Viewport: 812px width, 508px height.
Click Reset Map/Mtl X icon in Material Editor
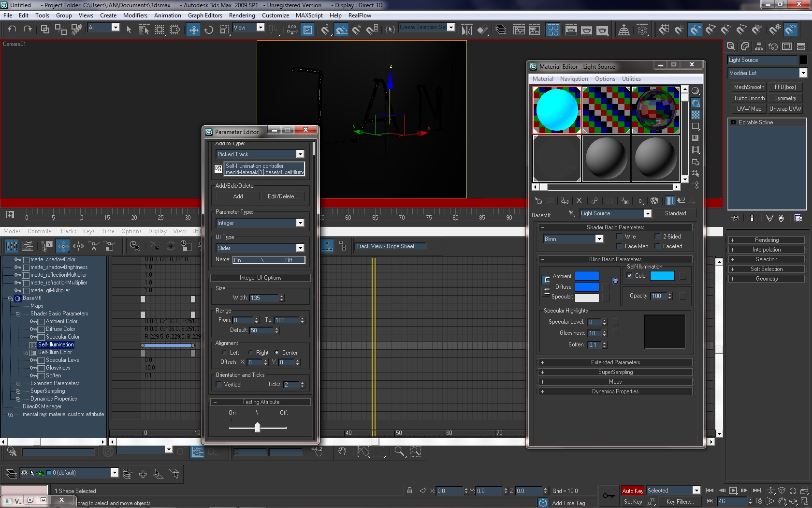point(579,201)
